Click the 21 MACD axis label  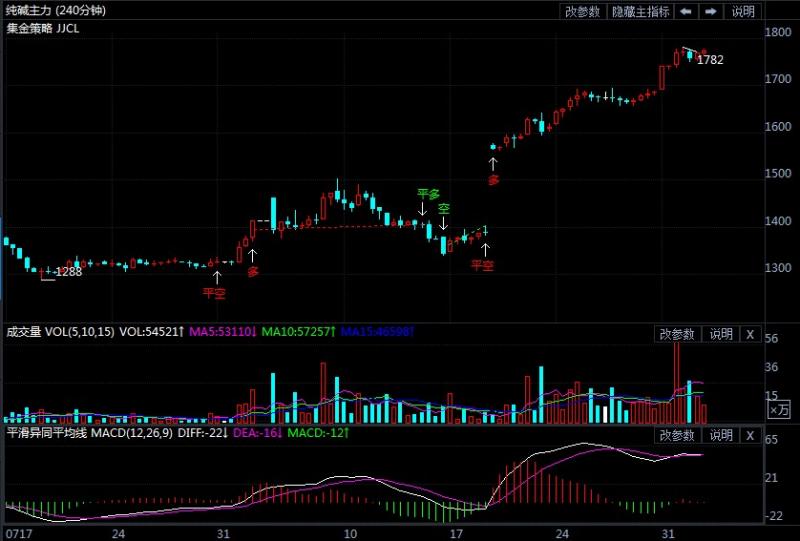click(771, 478)
